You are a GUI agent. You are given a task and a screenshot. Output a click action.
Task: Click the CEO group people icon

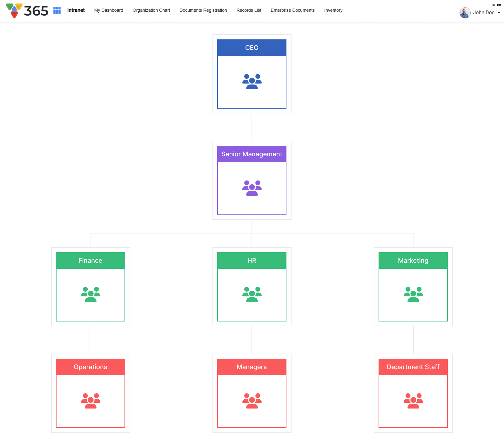click(252, 82)
